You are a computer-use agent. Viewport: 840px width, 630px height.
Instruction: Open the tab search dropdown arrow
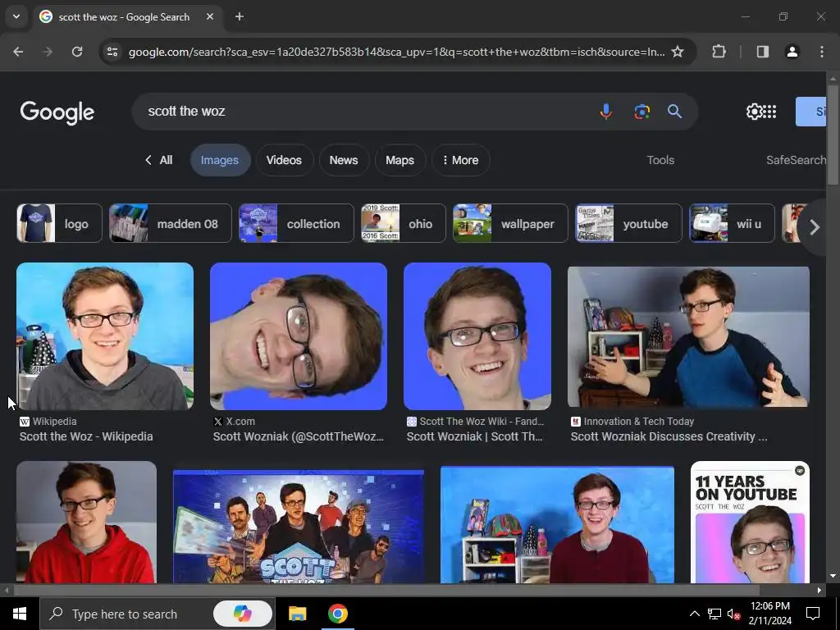(16, 16)
